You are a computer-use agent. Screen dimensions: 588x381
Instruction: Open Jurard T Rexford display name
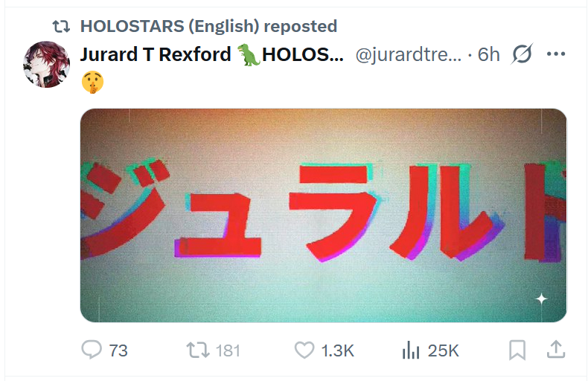tap(156, 54)
